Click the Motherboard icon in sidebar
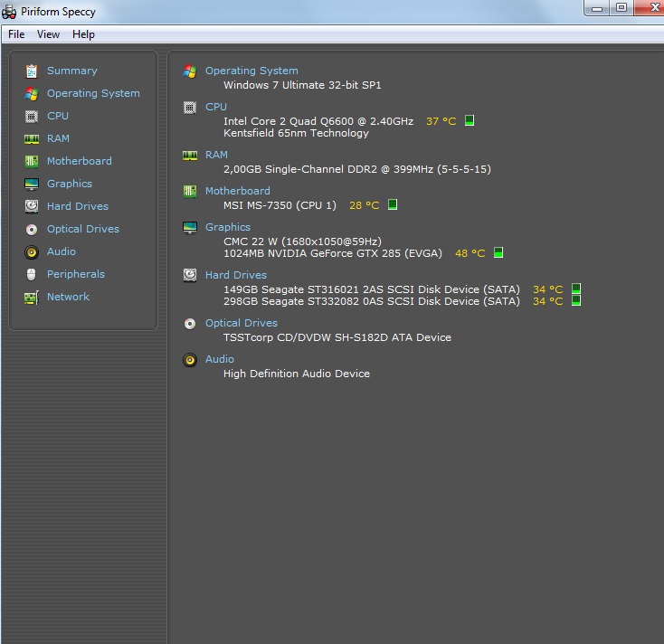 [32, 161]
